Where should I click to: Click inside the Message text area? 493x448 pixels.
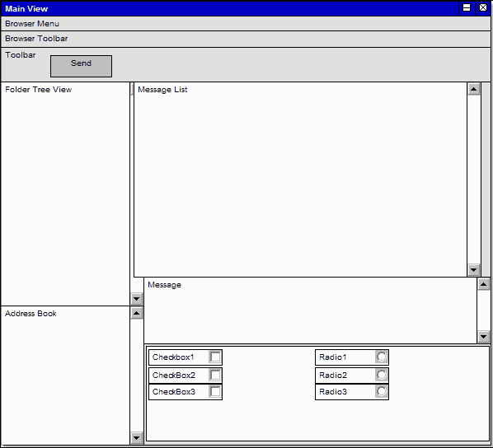310,310
